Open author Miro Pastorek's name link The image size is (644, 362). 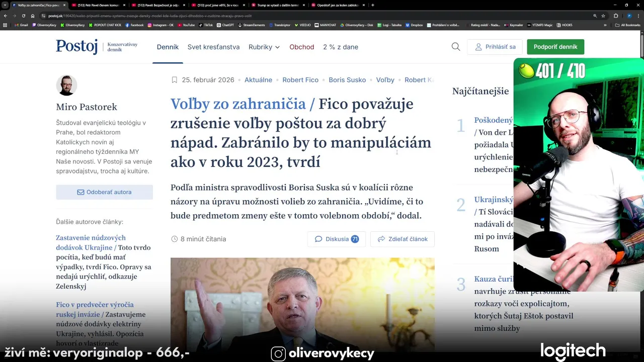point(87,107)
